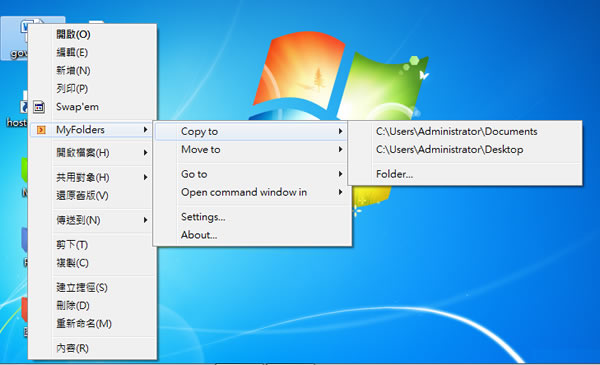Select 開啟檔案(H) menu entry
Screen dimensions: 600x365
92,153
